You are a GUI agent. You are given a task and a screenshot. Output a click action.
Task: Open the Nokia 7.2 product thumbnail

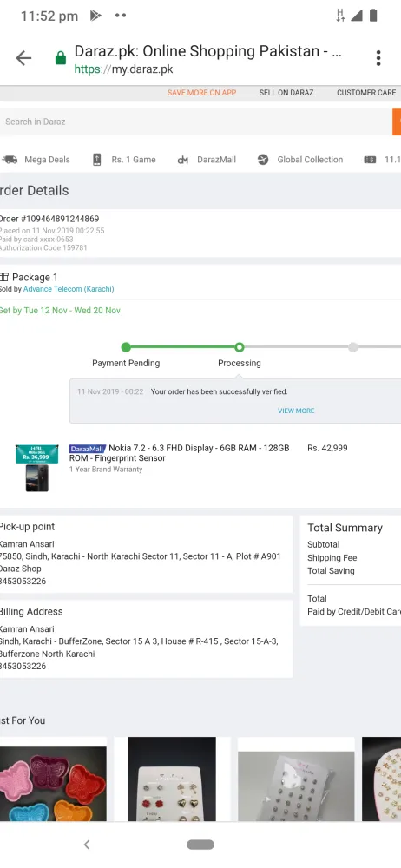coord(36,468)
